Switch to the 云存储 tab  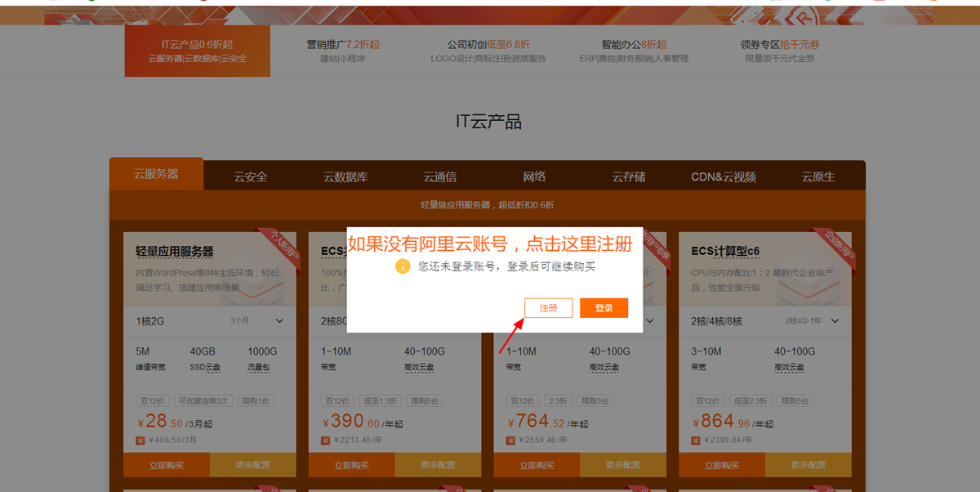point(629,177)
